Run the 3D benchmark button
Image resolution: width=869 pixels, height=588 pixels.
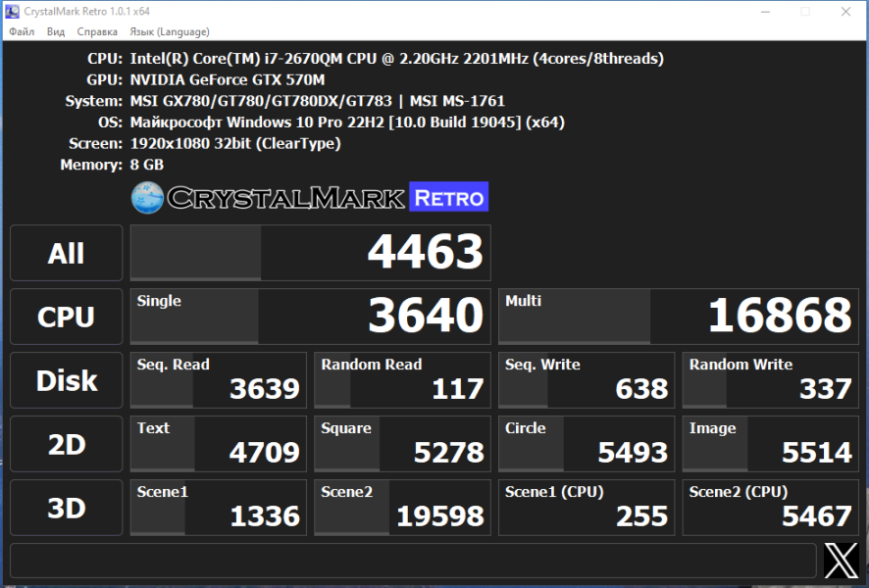click(x=67, y=508)
